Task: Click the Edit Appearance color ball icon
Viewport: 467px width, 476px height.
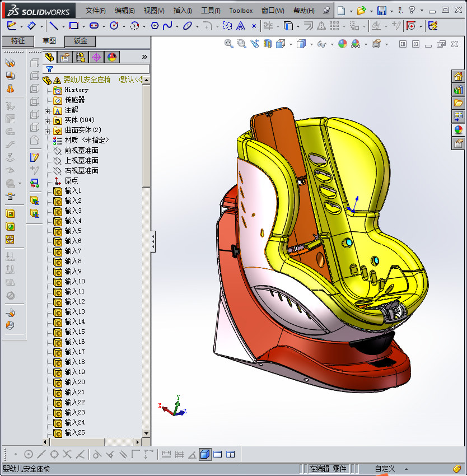Action: 343,44
